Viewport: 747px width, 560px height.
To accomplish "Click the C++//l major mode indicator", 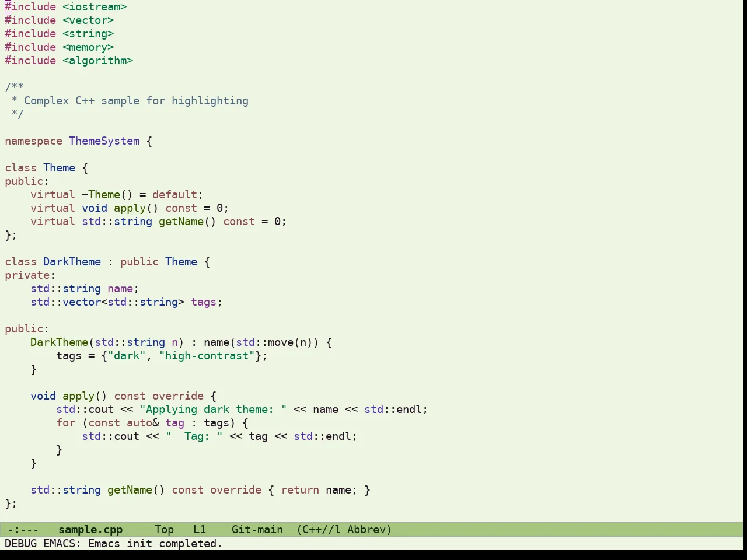I will 319,530.
